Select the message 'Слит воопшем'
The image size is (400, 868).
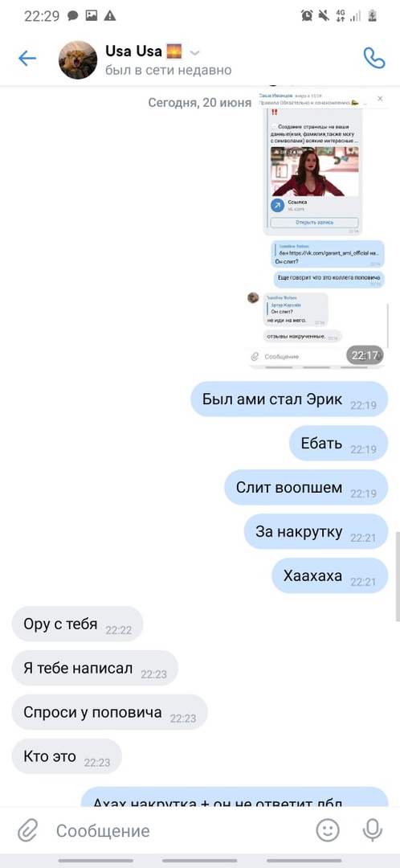pos(306,488)
